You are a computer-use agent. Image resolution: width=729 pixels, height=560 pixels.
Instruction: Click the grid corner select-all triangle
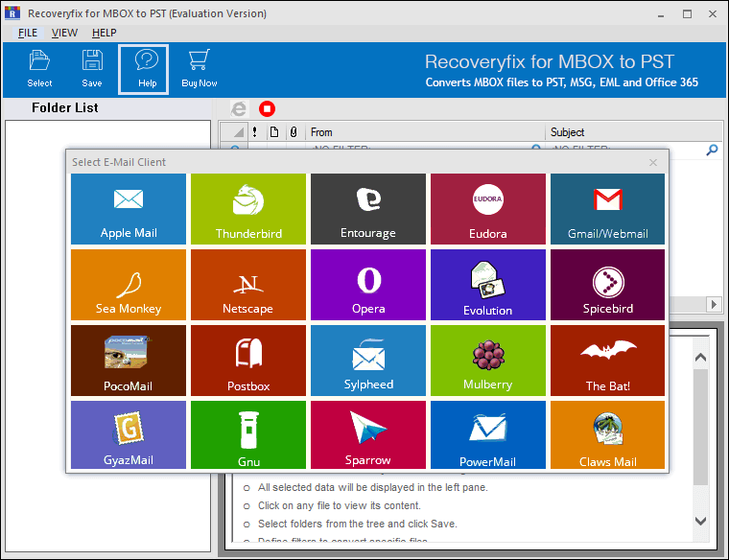coord(234,132)
